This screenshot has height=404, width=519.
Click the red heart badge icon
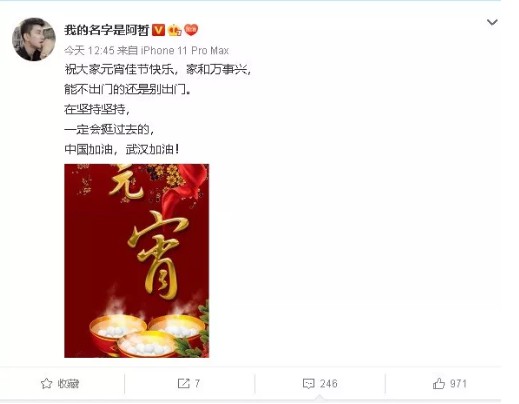point(191,30)
